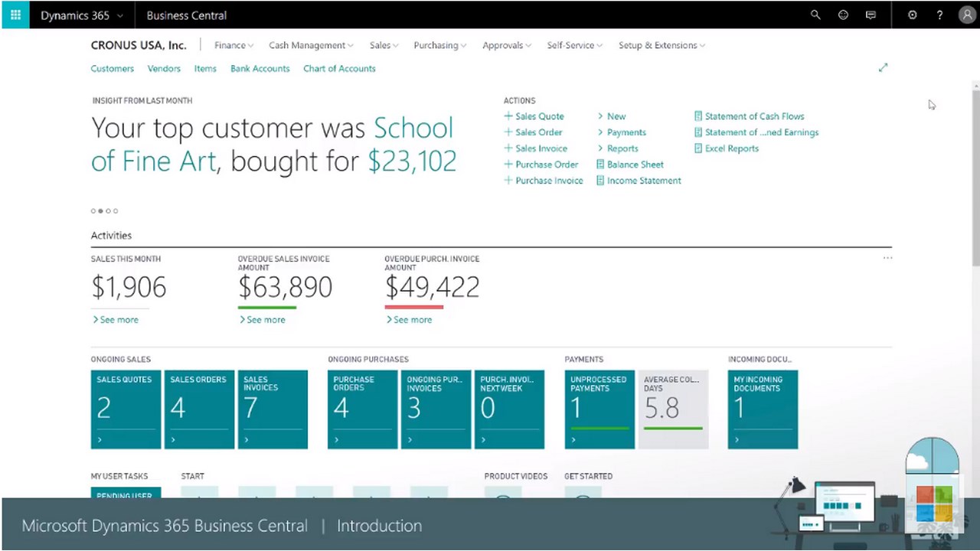Expand the Sales menu
Viewport: 980px width, 551px height.
click(384, 45)
